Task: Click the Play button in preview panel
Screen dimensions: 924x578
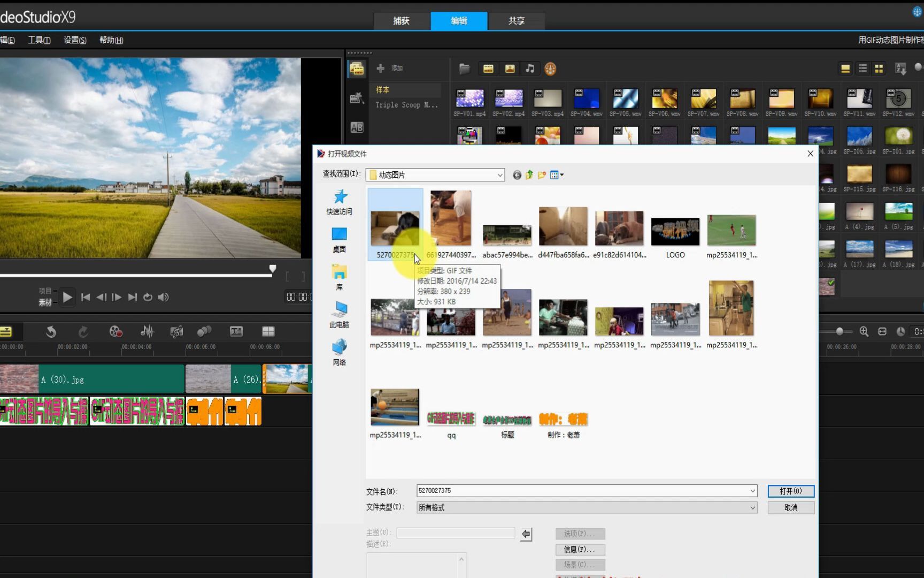Action: (67, 297)
